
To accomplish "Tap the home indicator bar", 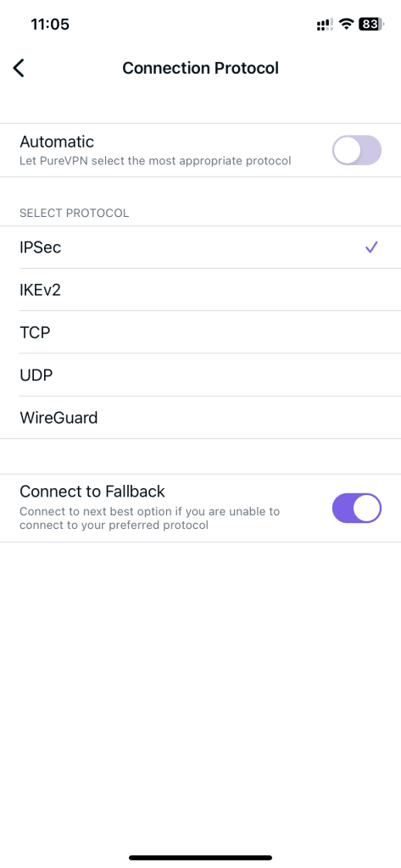I will pyautogui.click(x=200, y=858).
